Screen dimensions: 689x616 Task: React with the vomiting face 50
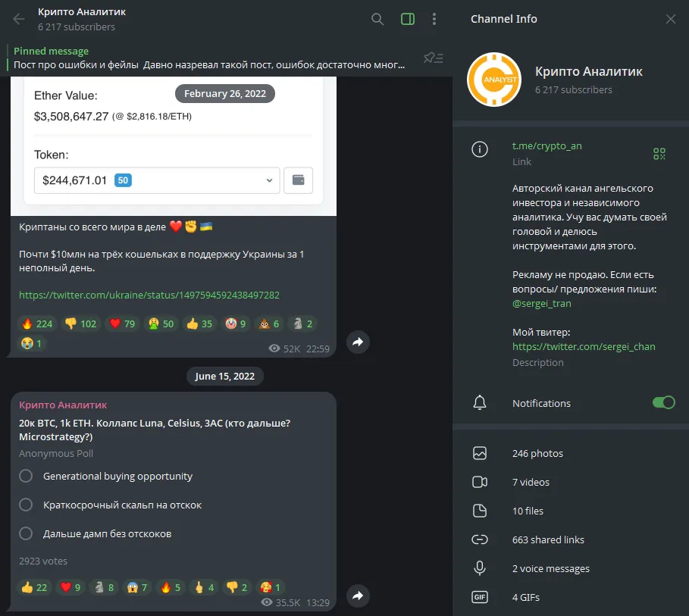[x=161, y=324]
